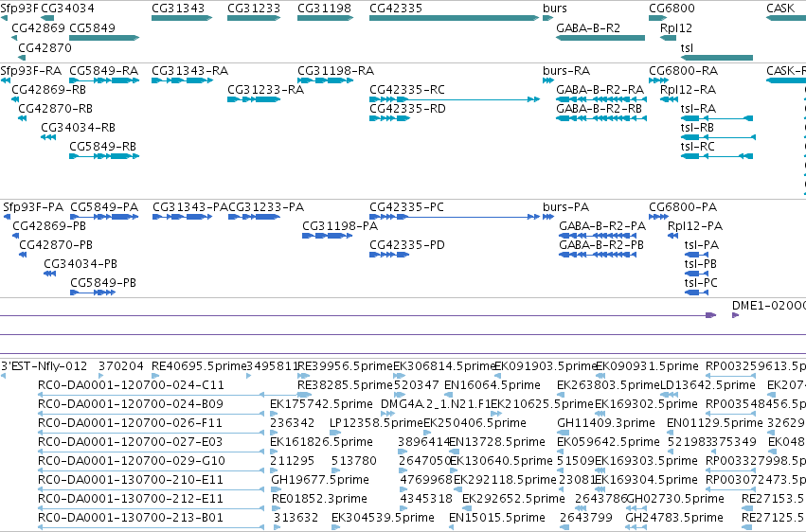Click the CG42335-RD transcript
The image size is (806, 532).
coord(389,118)
